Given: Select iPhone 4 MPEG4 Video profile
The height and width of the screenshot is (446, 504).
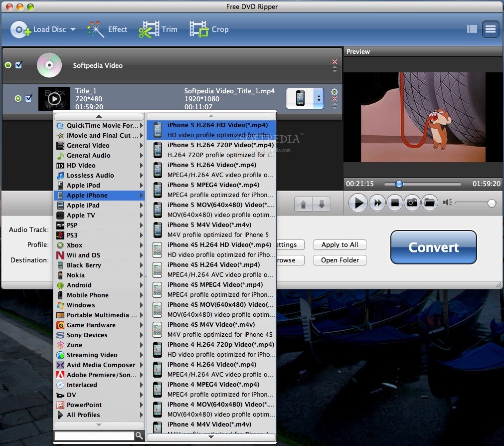Looking at the screenshot, I should click(211, 389).
